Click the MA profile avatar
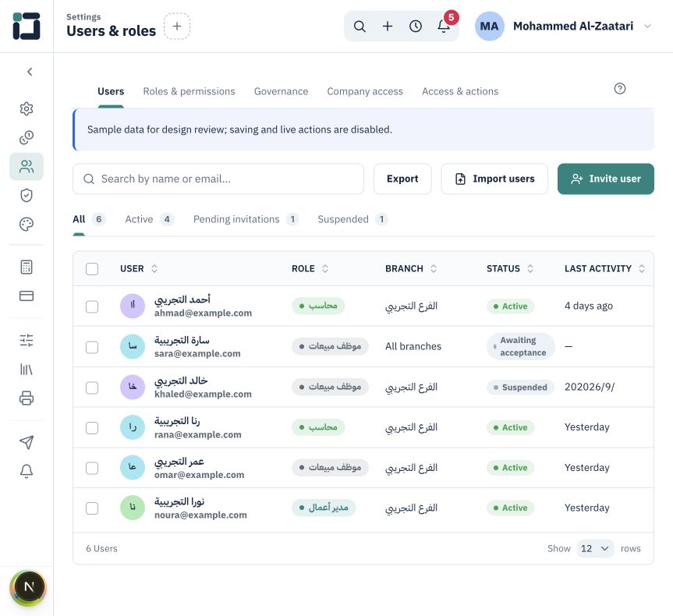The width and height of the screenshot is (673, 616). pos(489,27)
